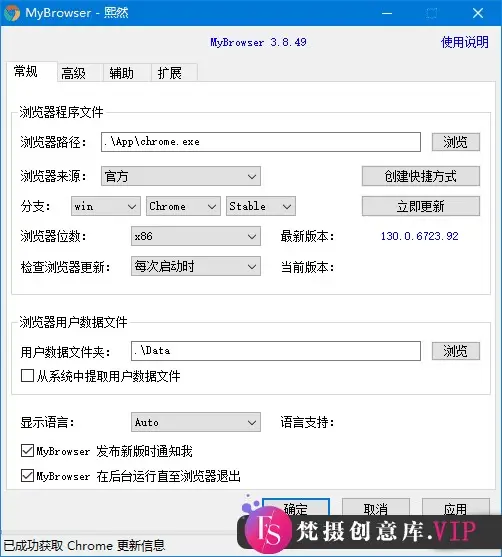Image resolution: width=502 pixels, height=557 pixels.
Task: Open the 高级 tab
Action: (x=80, y=73)
